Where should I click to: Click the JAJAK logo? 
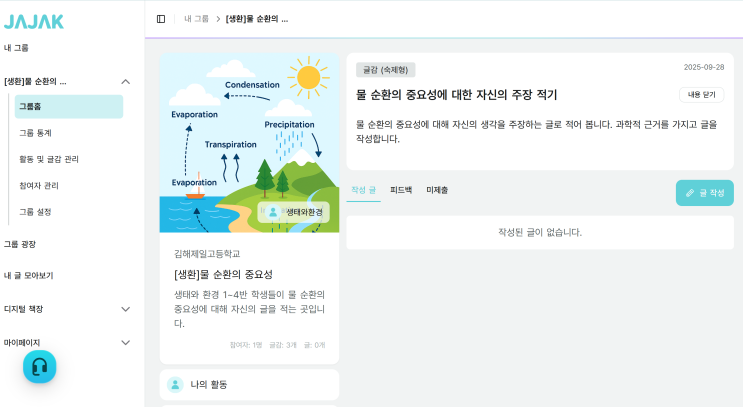click(x=34, y=22)
